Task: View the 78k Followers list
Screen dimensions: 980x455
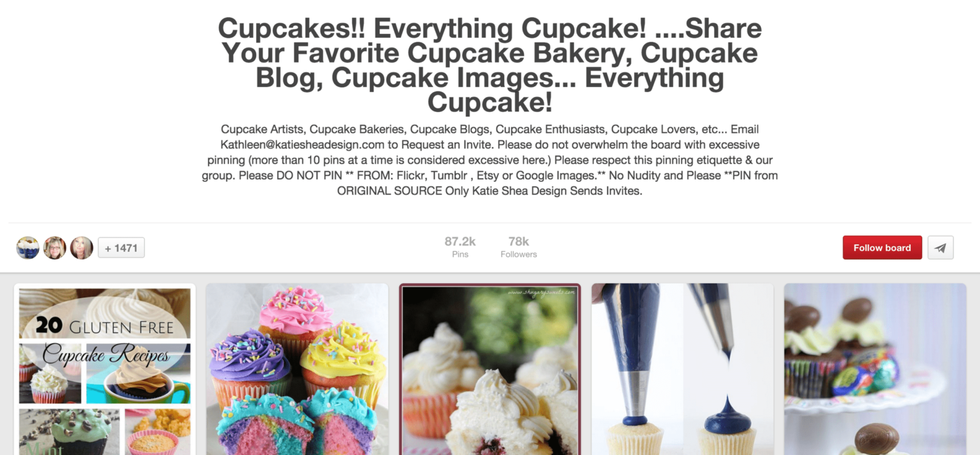Action: point(519,247)
